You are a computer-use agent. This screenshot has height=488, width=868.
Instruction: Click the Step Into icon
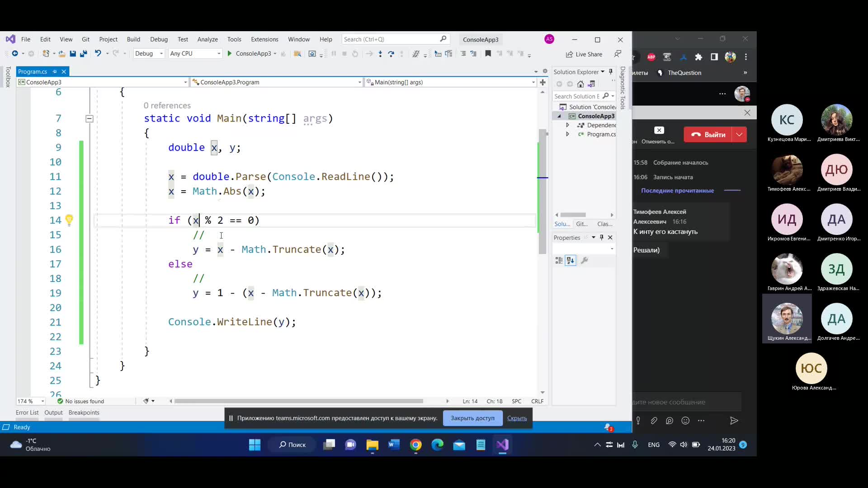point(380,53)
